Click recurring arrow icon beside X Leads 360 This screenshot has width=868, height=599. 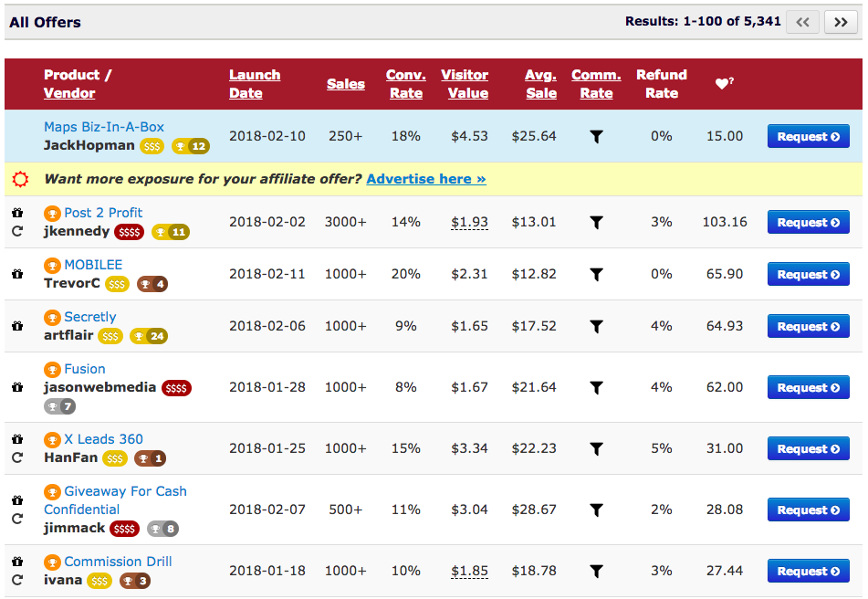[x=17, y=457]
